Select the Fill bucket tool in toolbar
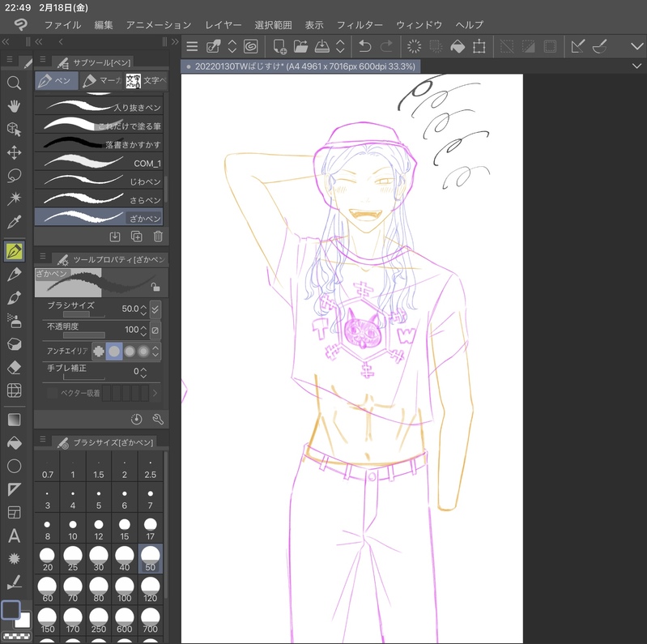This screenshot has height=644, width=647. 14,442
